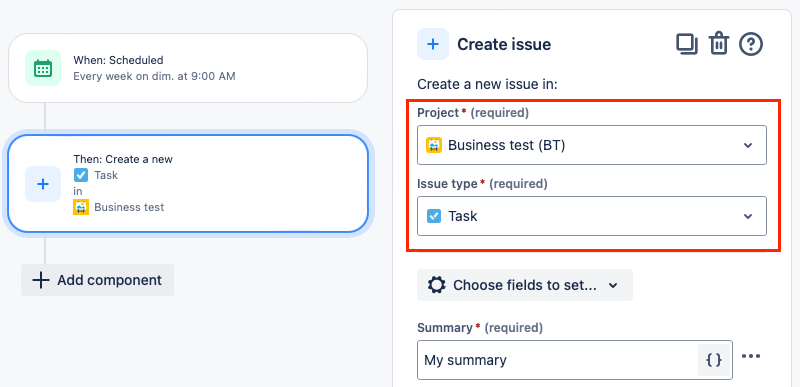Open the Issue type dropdown showing Task
Viewport: 800px width, 387px height.
[x=592, y=216]
